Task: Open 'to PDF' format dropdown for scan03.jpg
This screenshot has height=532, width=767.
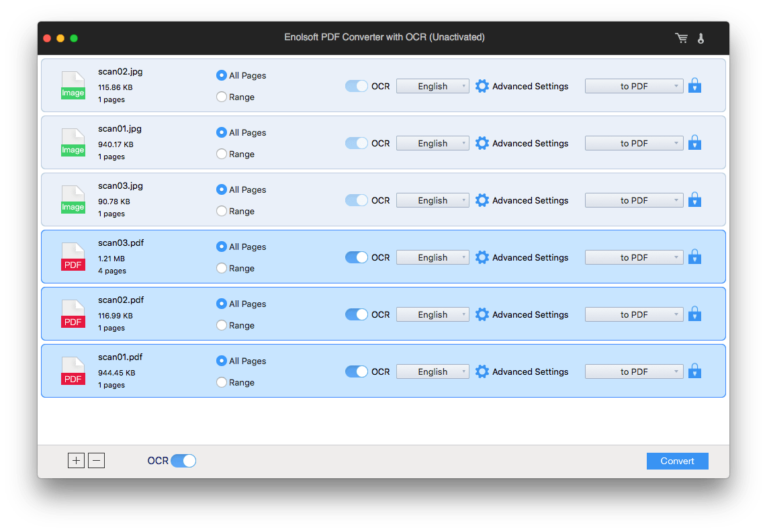Action: [634, 200]
